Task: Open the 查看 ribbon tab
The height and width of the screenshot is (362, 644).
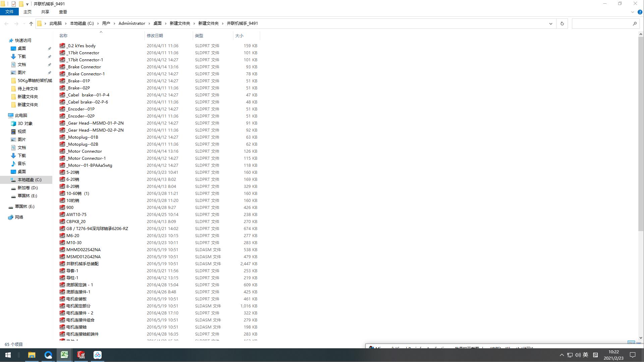Action: coord(63,12)
